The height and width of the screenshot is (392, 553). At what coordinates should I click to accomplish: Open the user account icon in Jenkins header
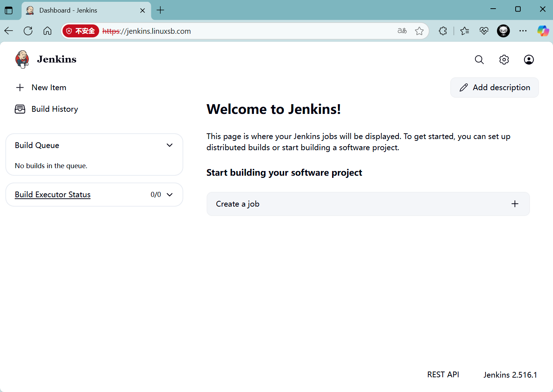[529, 60]
